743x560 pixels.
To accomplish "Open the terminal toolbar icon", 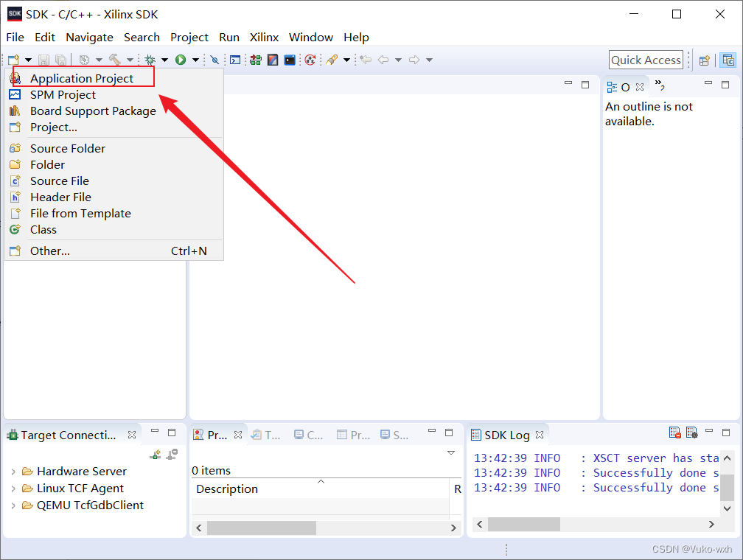I will (x=290, y=60).
